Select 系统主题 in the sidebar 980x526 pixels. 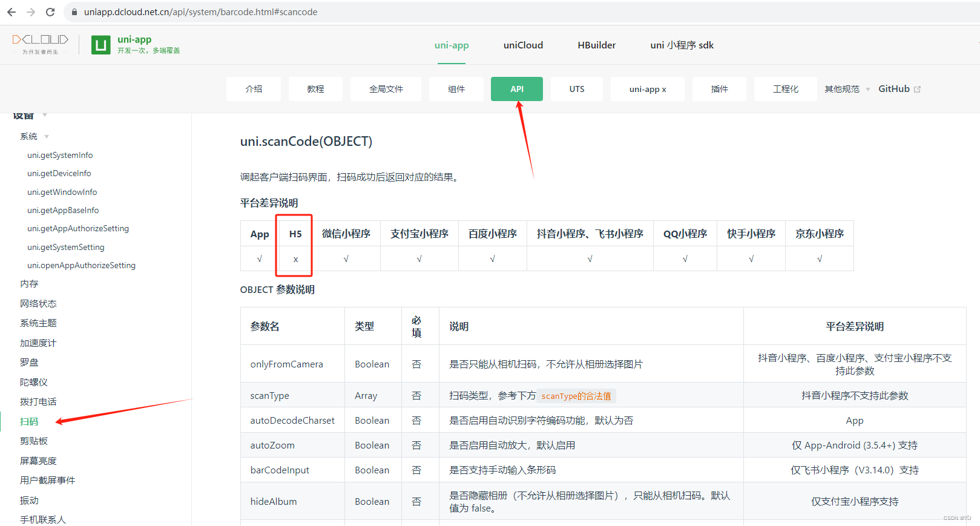click(x=38, y=323)
